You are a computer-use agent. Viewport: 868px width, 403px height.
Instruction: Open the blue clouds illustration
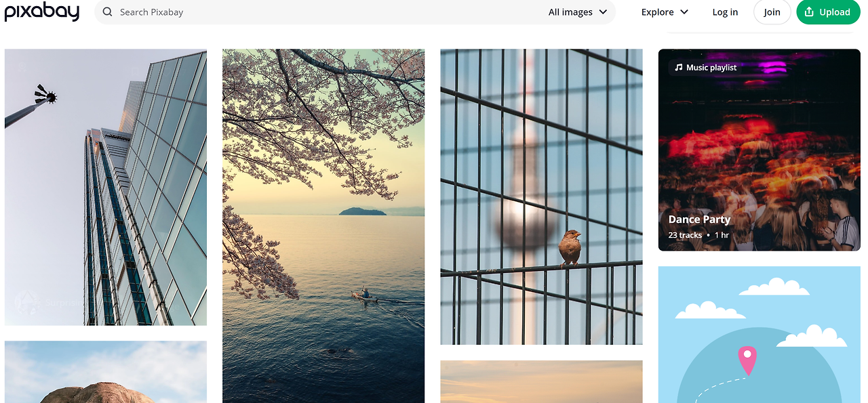[x=759, y=335]
